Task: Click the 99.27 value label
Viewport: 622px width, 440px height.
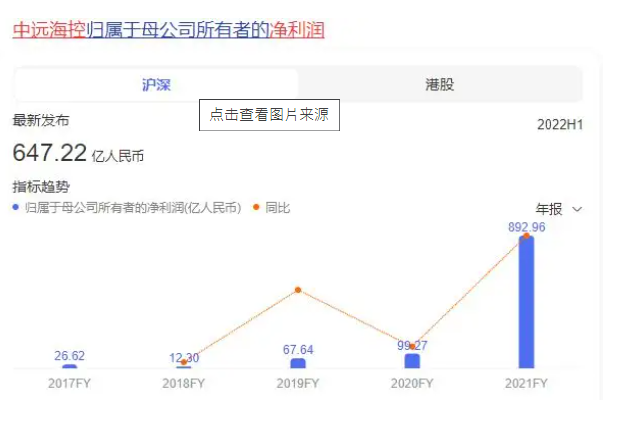Action: (x=412, y=346)
